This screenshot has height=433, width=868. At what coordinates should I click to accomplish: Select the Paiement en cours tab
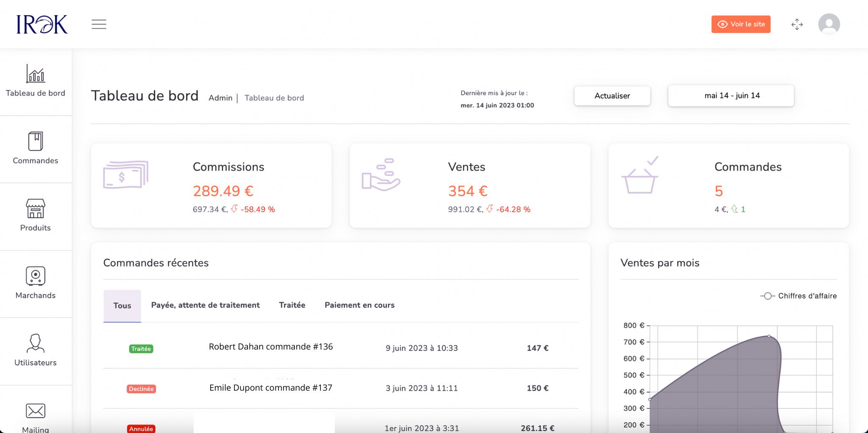[359, 305]
